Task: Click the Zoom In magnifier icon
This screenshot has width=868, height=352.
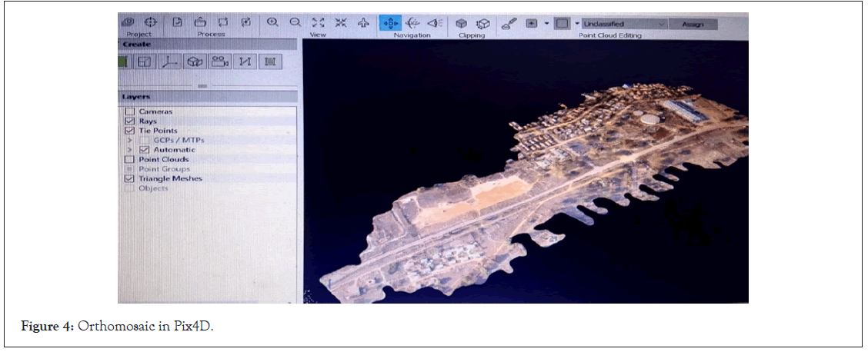Action: pyautogui.click(x=272, y=22)
